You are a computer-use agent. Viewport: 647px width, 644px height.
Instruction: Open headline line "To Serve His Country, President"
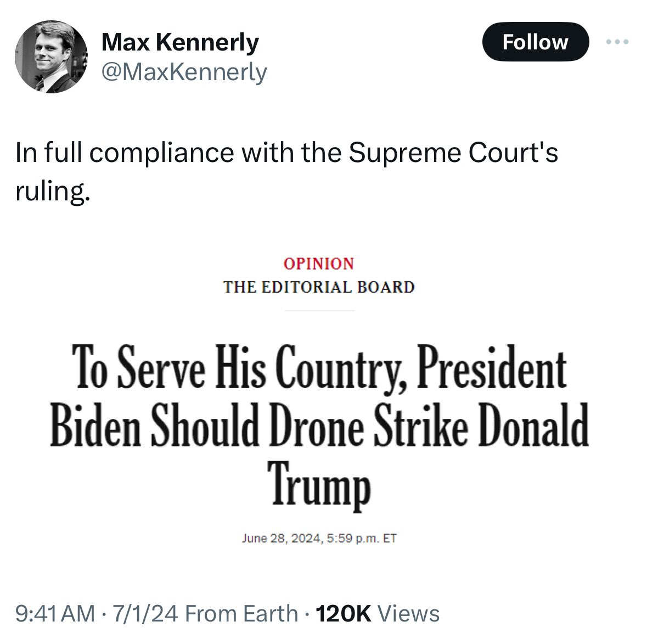coord(320,367)
